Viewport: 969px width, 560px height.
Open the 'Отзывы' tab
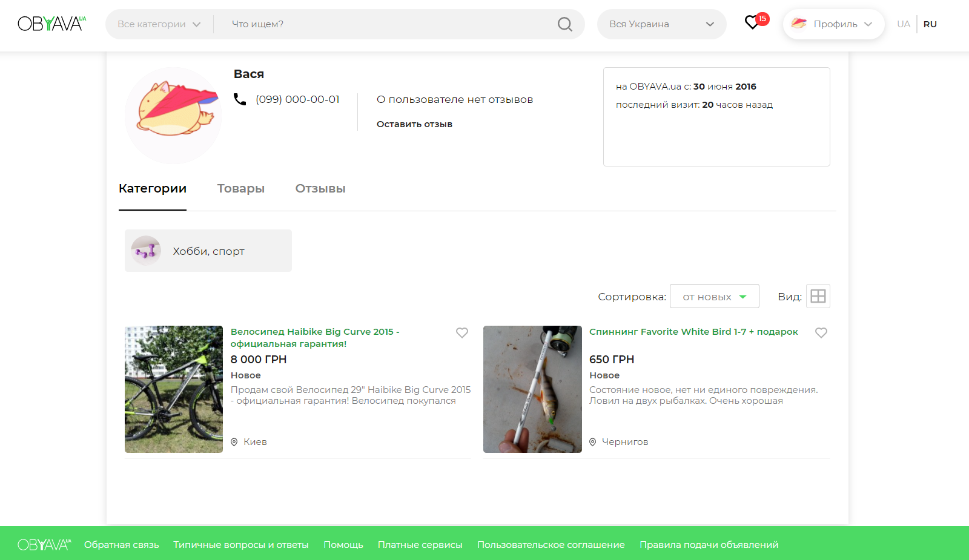(320, 188)
